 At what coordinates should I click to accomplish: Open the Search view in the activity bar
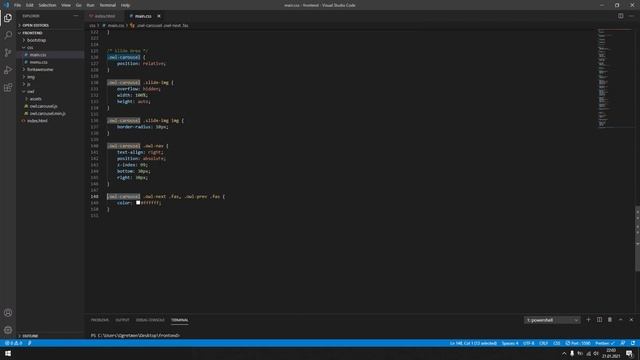tap(8, 35)
